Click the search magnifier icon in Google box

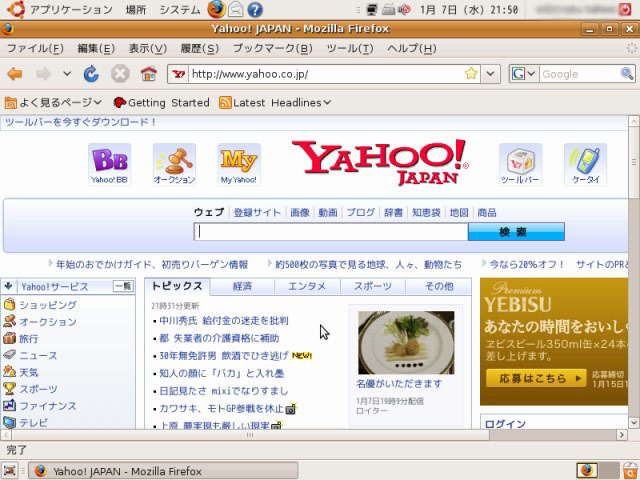coord(627,74)
